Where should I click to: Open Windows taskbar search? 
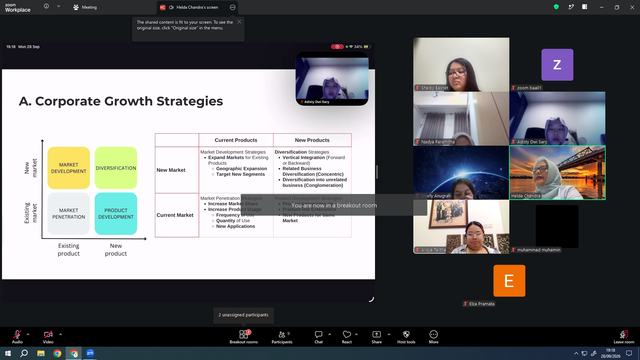(x=24, y=353)
